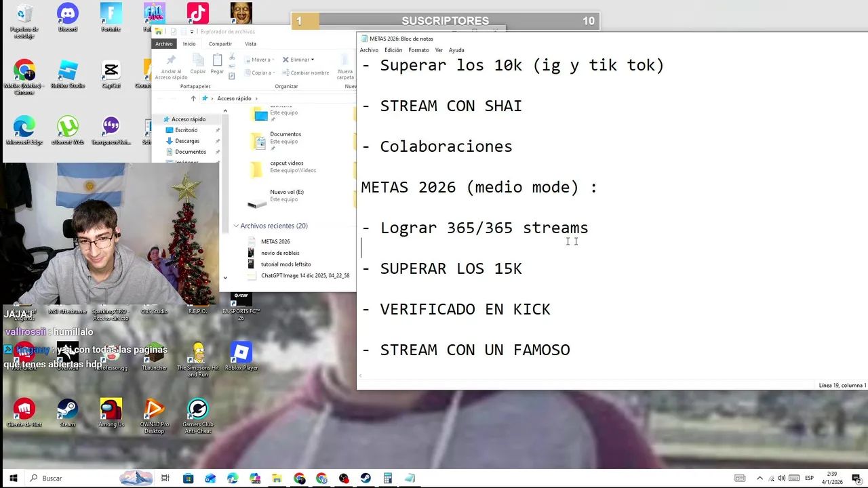Open the Fortnite desktop shortcut

[x=111, y=18]
